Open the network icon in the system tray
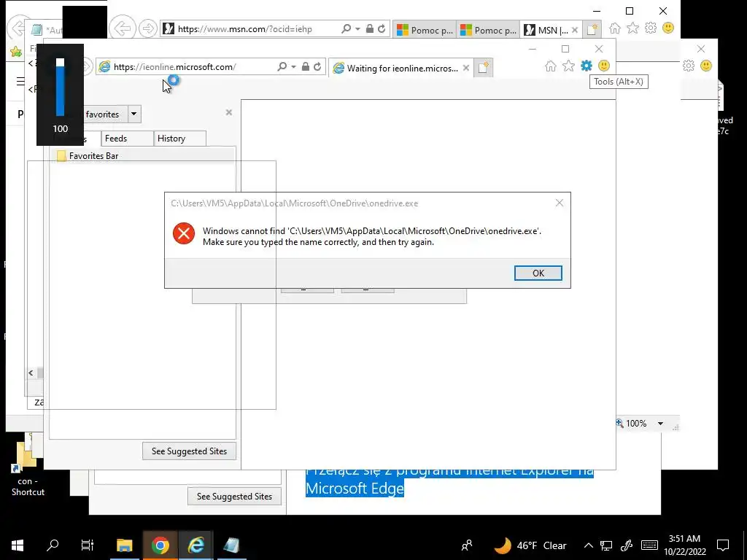The image size is (747, 560). point(606,545)
